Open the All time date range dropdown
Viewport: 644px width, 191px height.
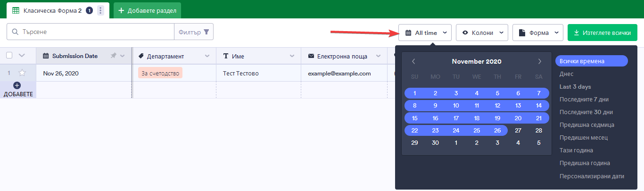click(x=425, y=33)
